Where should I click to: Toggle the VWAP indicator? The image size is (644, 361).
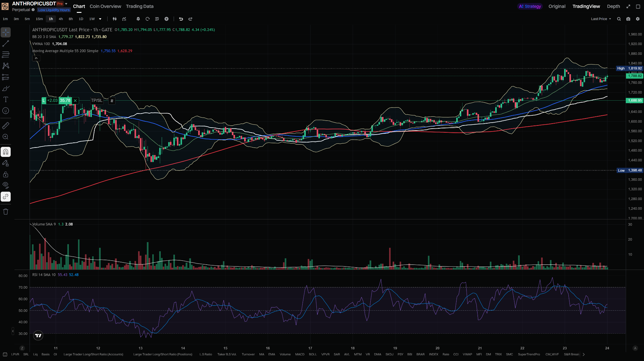click(x=467, y=354)
